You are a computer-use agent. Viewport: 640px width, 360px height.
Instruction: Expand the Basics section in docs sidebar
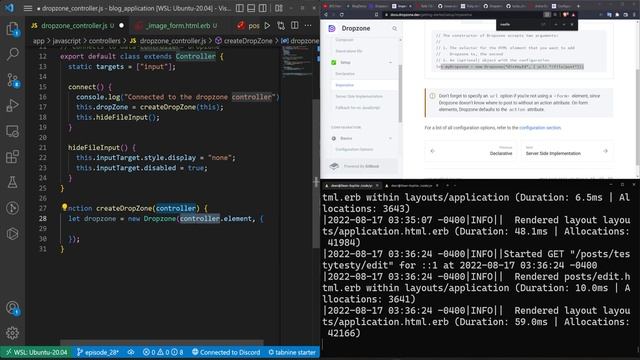[390, 138]
